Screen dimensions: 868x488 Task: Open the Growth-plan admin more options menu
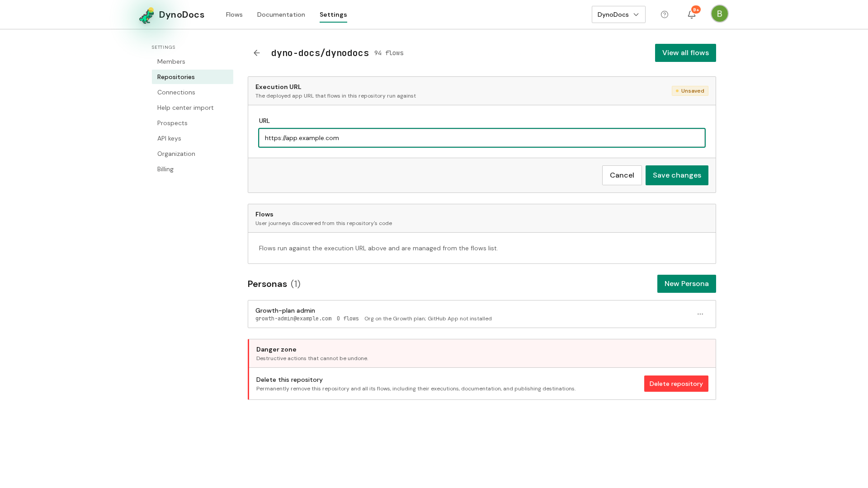pyautogui.click(x=700, y=314)
